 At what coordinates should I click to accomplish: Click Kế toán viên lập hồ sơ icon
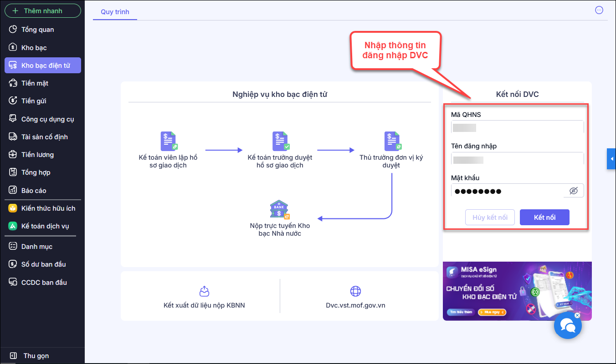pos(168,142)
